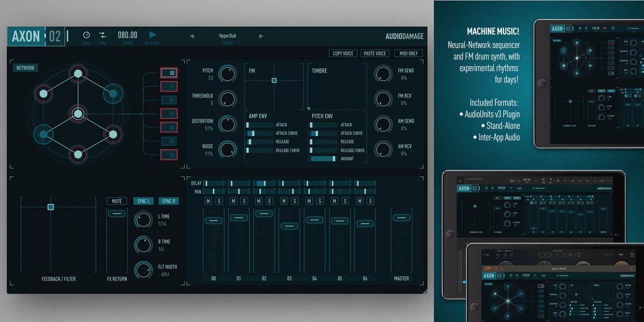Click the Flt Width knob
644x322 pixels.
[x=143, y=269]
